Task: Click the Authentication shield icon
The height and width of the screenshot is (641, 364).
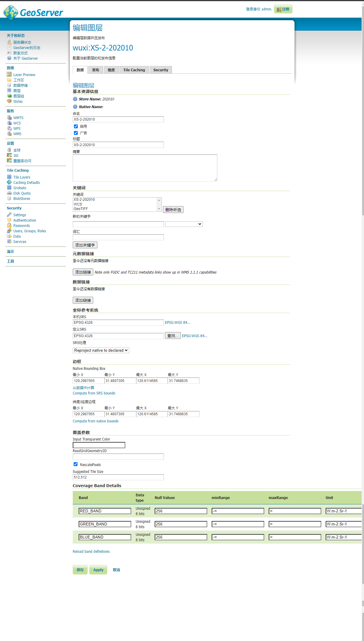Action: click(x=9, y=220)
